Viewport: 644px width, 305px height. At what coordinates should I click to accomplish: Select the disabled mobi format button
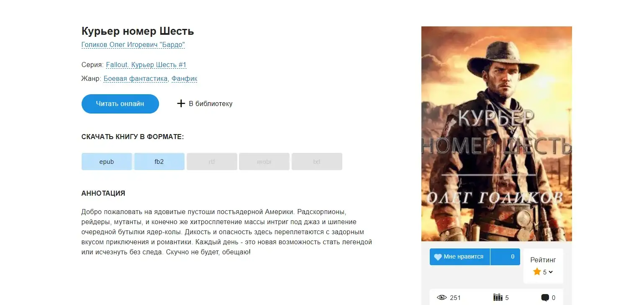[264, 162]
